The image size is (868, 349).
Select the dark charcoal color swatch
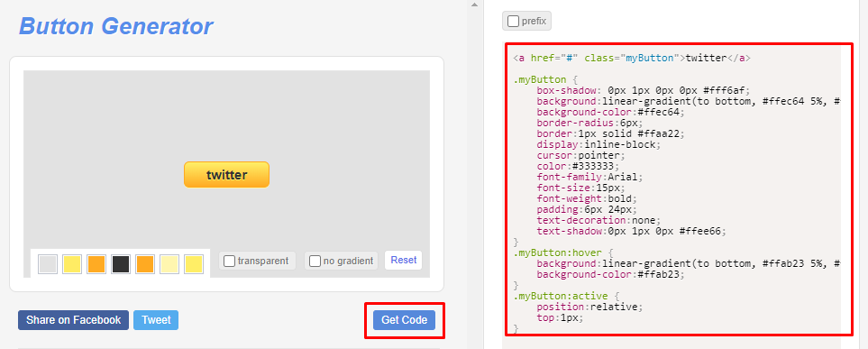121,264
